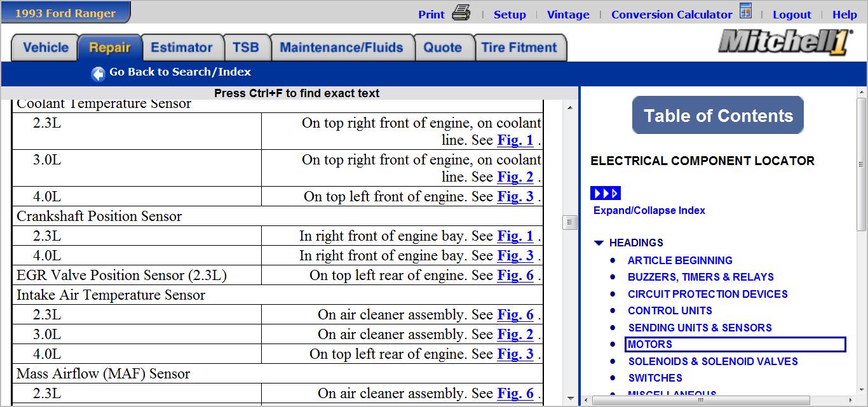Select the 'Intake Air Temperature Sensor' row text
Viewport: 868px width, 407px height.
click(x=111, y=295)
